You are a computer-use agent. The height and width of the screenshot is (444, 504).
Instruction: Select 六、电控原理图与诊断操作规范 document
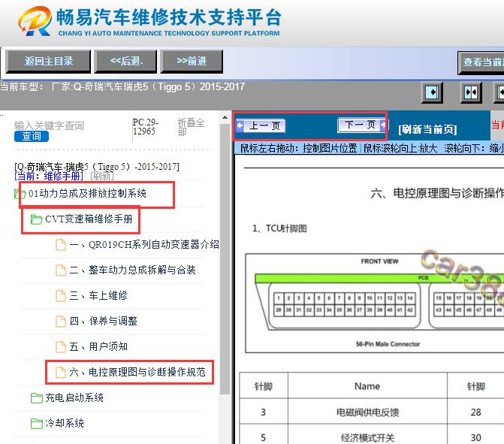pos(137,372)
